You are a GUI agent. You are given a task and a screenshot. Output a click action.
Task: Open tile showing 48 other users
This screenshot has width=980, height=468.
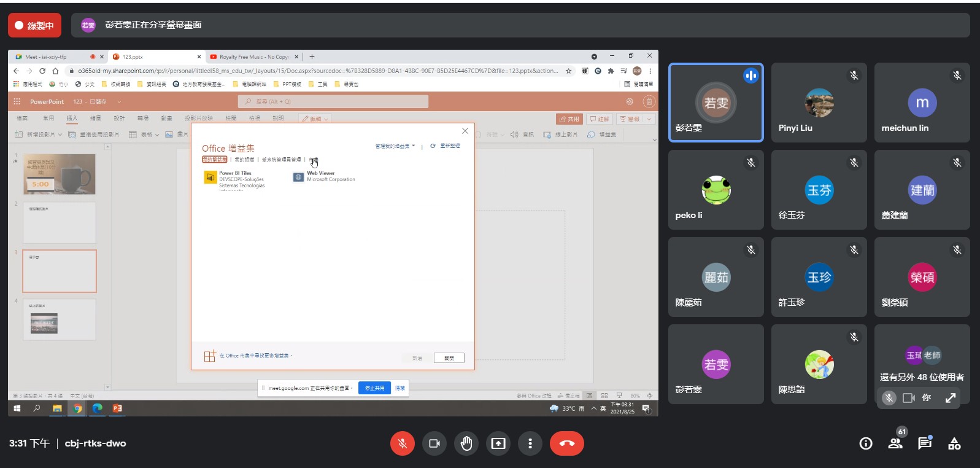922,364
